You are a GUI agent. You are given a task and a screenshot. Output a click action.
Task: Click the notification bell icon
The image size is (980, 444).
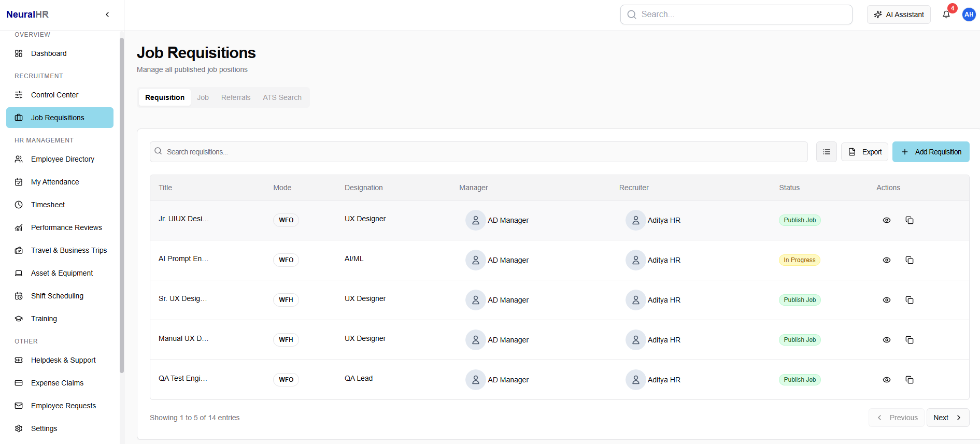pos(946,15)
